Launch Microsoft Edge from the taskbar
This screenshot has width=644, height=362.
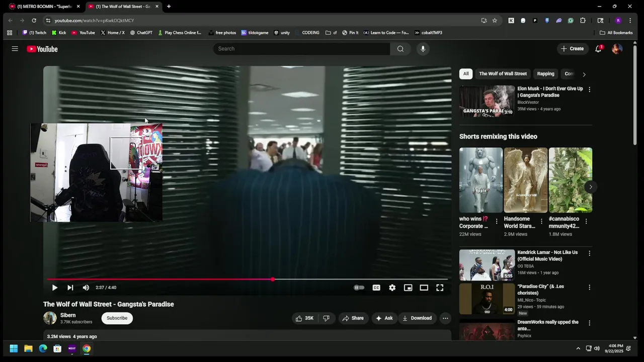pyautogui.click(x=43, y=348)
